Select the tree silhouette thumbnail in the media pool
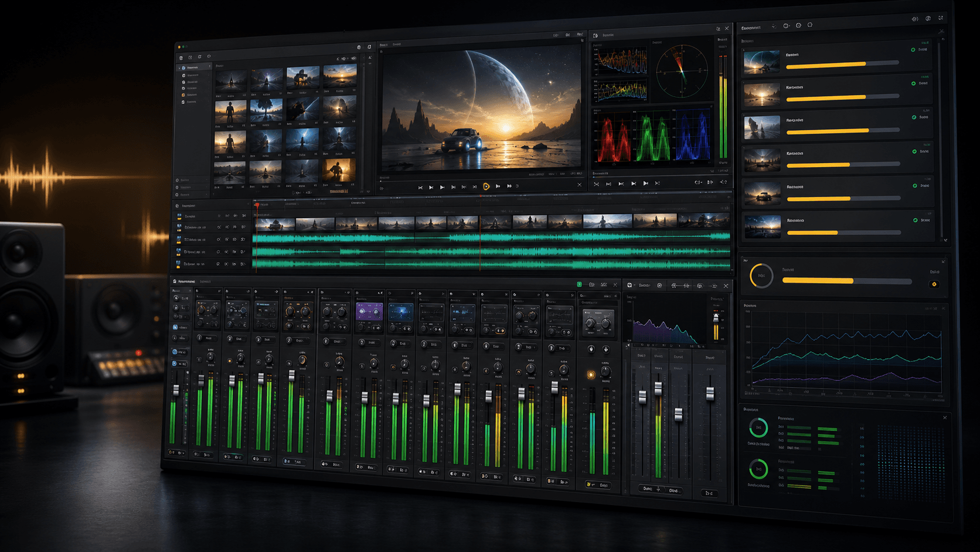This screenshot has height=552, width=980. coord(267,111)
